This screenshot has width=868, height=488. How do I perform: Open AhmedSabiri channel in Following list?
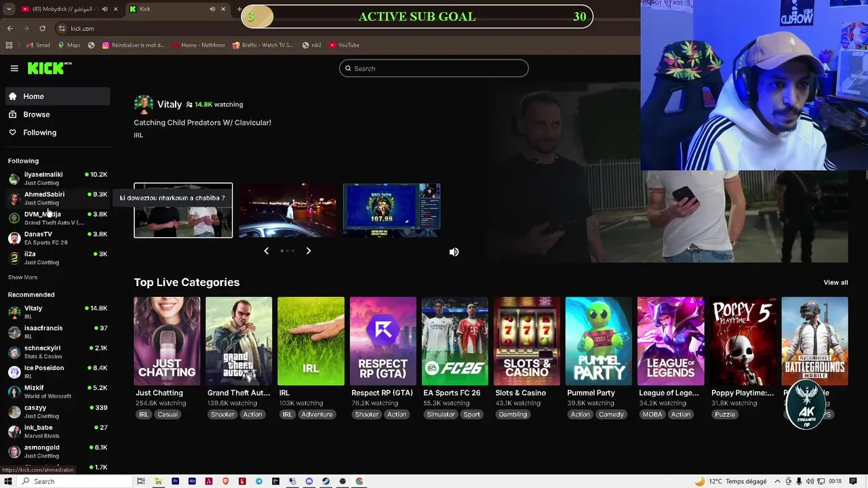tap(58, 198)
